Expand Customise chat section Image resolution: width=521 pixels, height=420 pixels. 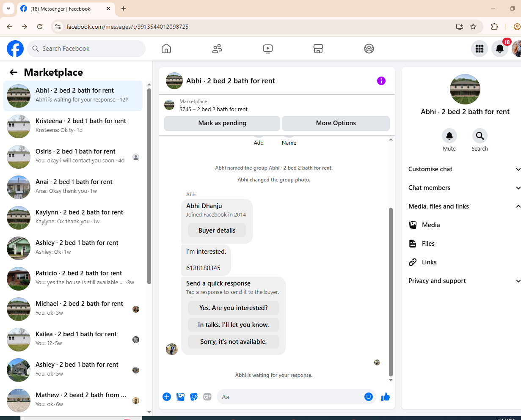(464, 169)
